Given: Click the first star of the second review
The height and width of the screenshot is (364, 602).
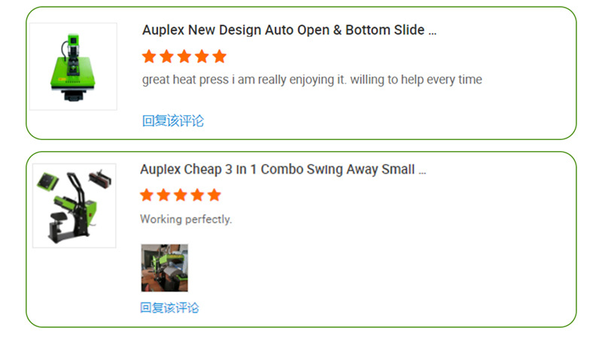Looking at the screenshot, I should click(x=147, y=195).
